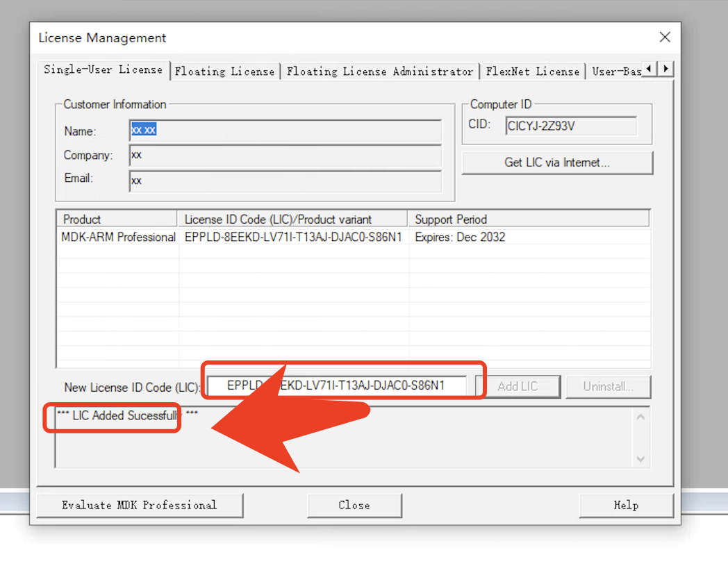This screenshot has width=728, height=582.
Task: Click the Product column header
Action: [117, 219]
